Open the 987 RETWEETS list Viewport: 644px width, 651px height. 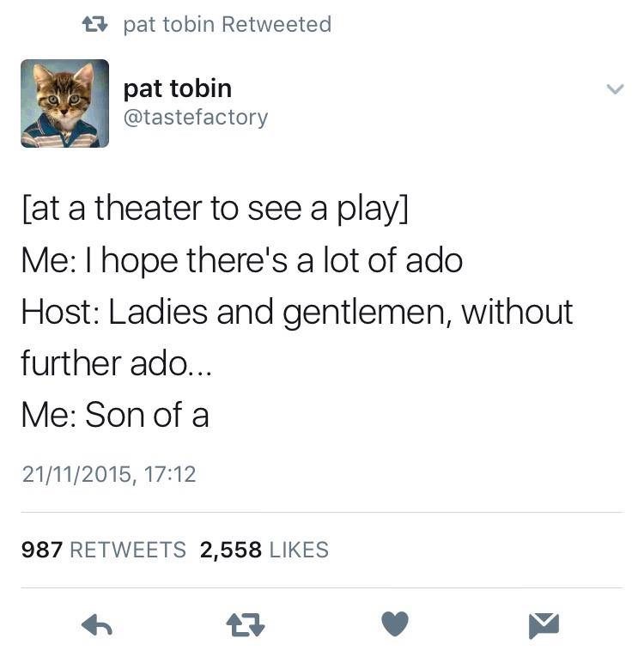[x=103, y=550]
